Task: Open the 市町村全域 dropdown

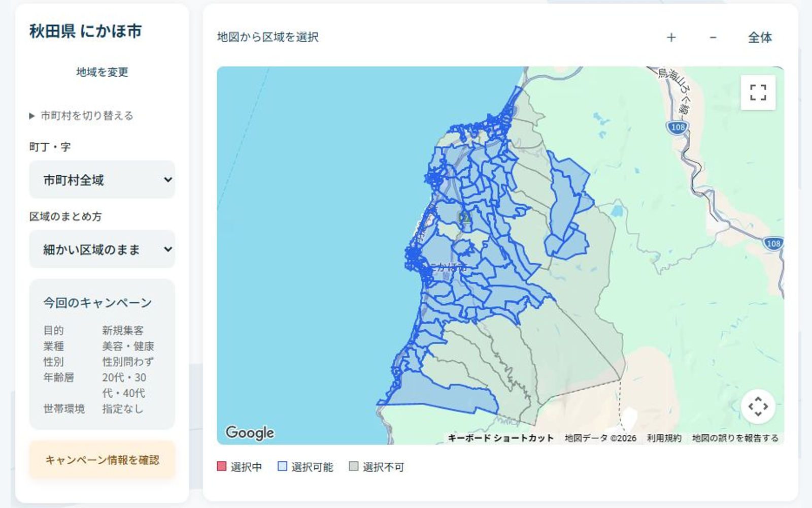Action: pos(102,180)
